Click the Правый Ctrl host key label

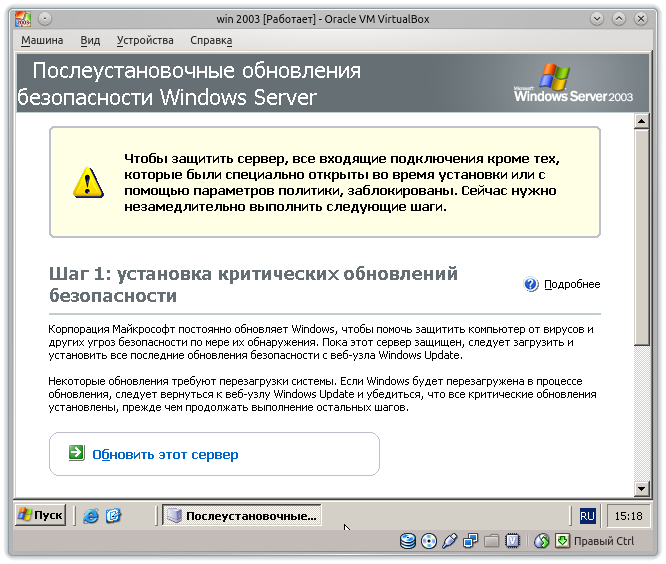click(604, 541)
